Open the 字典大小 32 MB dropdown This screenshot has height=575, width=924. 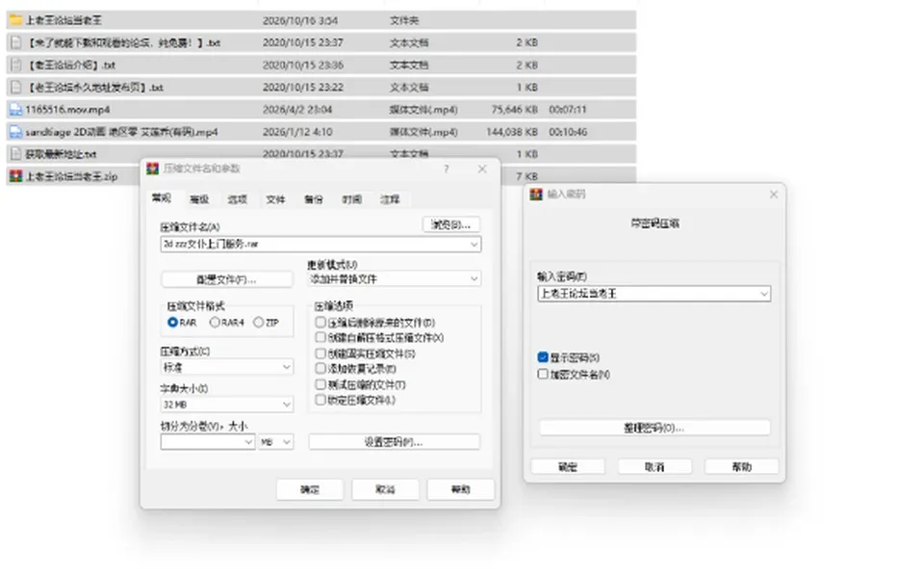pos(227,404)
